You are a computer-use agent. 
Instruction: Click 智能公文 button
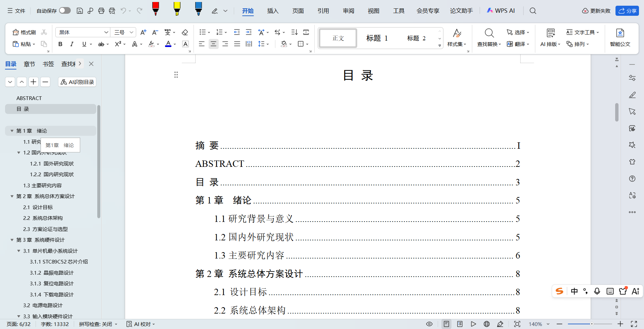[620, 38]
